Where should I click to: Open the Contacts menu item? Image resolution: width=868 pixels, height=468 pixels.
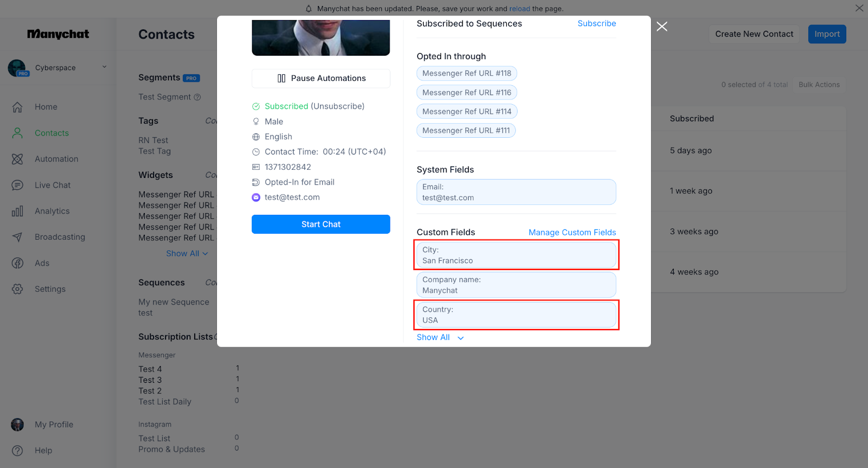[52, 133]
